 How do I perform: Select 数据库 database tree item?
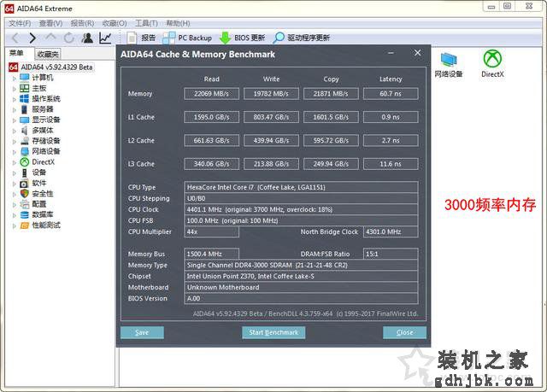37,214
